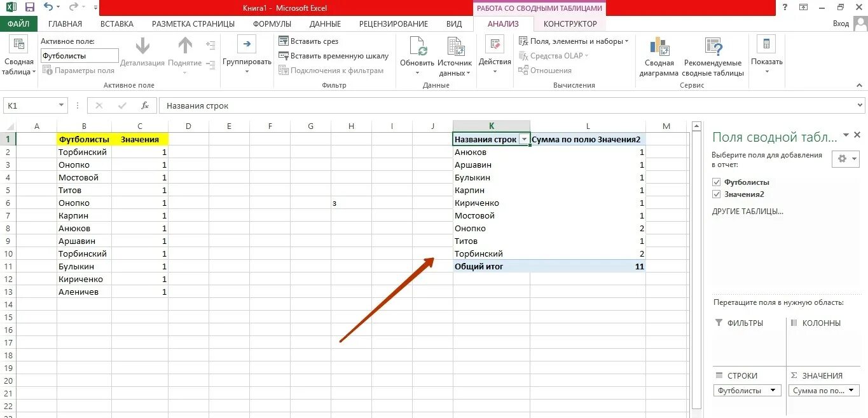The image size is (868, 418).
Task: Select column K header
Action: click(x=492, y=126)
